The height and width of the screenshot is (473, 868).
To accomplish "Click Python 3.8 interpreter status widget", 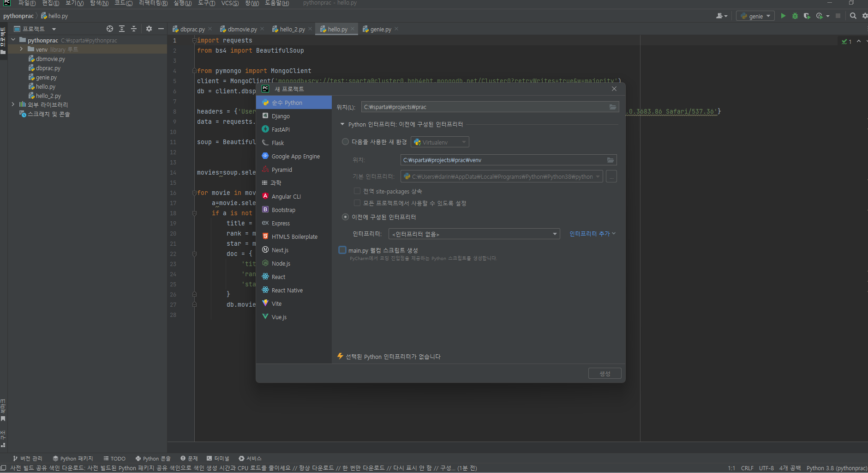I will click(837, 468).
